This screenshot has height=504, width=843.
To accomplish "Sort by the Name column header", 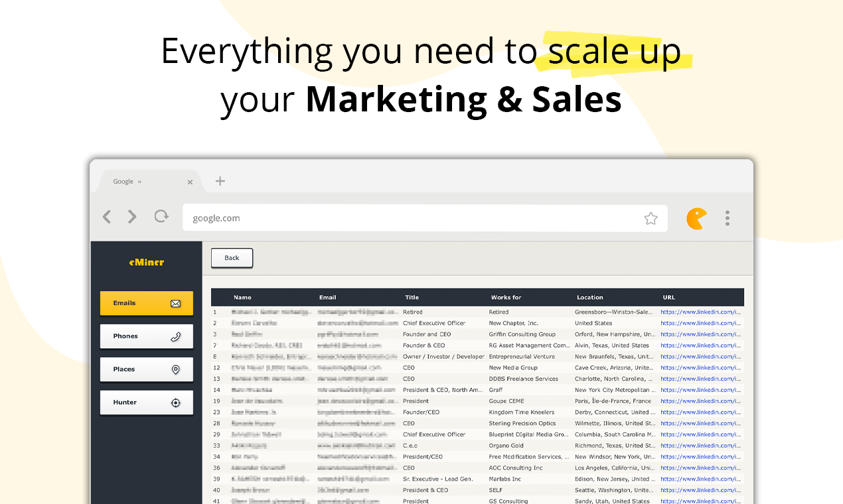I will click(x=242, y=297).
